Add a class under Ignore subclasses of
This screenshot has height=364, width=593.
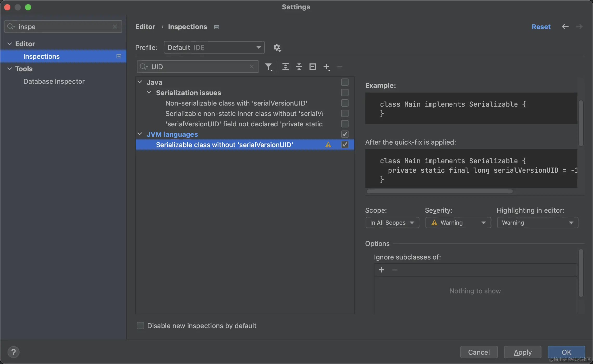(381, 270)
